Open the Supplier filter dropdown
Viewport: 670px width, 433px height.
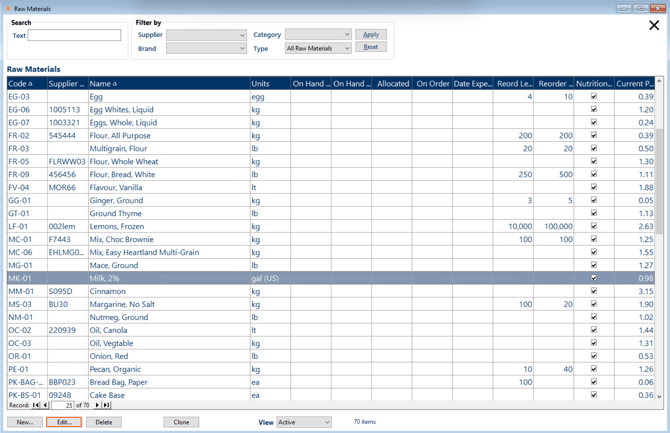(206, 35)
